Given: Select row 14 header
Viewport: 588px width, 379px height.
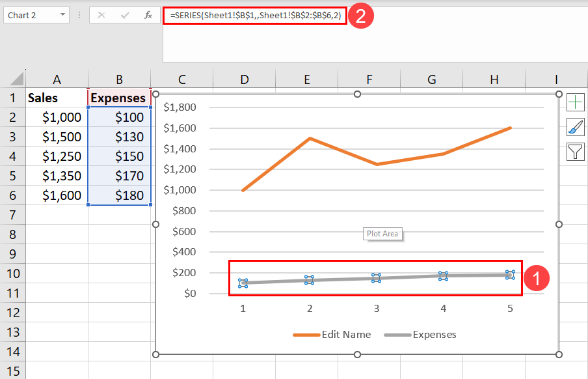Looking at the screenshot, I should pyautogui.click(x=12, y=352).
